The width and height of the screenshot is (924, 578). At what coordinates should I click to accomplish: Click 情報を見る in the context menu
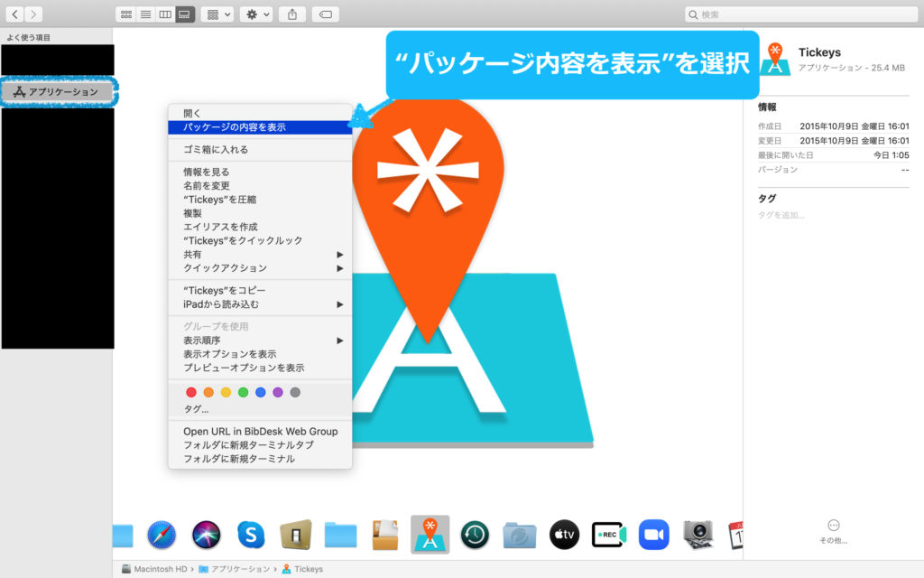(x=260, y=172)
